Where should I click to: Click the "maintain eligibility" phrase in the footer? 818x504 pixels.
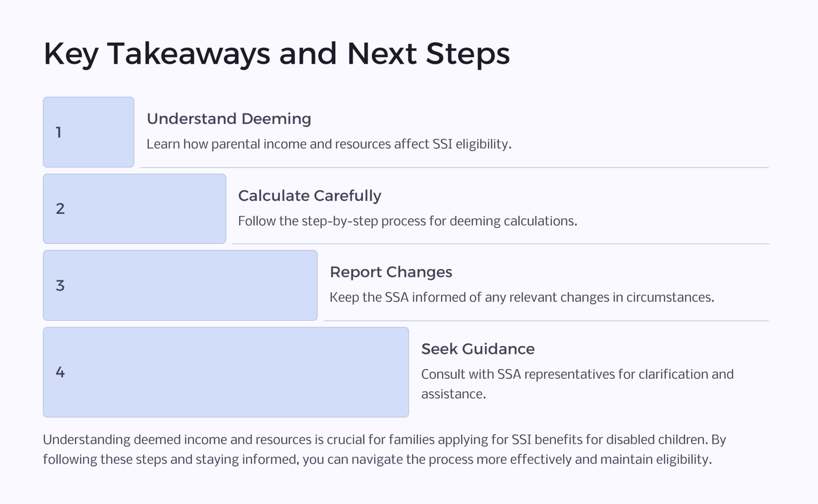click(x=656, y=460)
